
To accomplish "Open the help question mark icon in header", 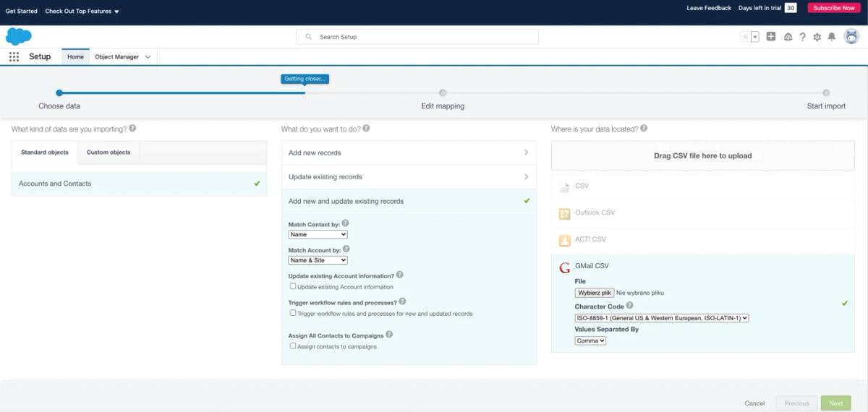I will [x=802, y=37].
